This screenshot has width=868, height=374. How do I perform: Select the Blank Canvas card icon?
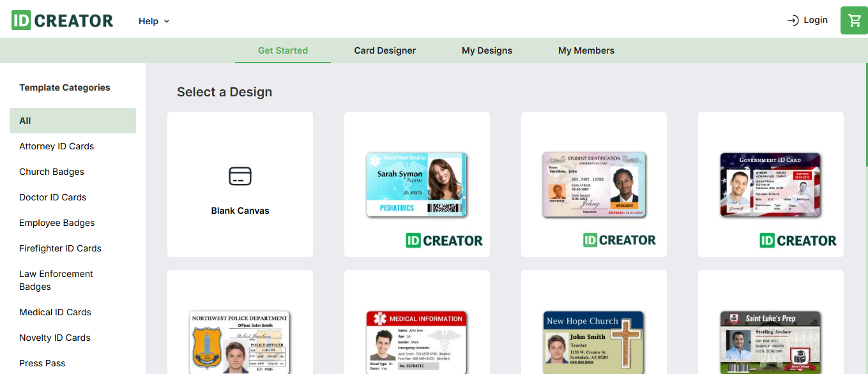click(x=240, y=177)
